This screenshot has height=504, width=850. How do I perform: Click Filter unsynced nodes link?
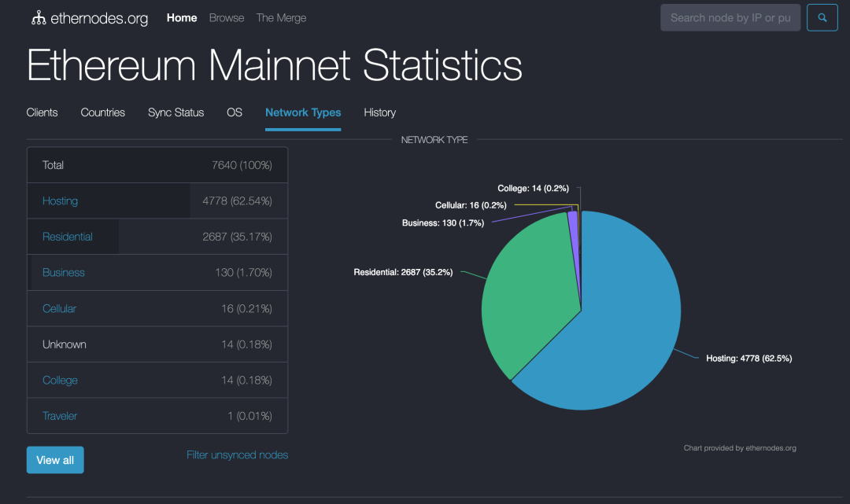pos(237,455)
